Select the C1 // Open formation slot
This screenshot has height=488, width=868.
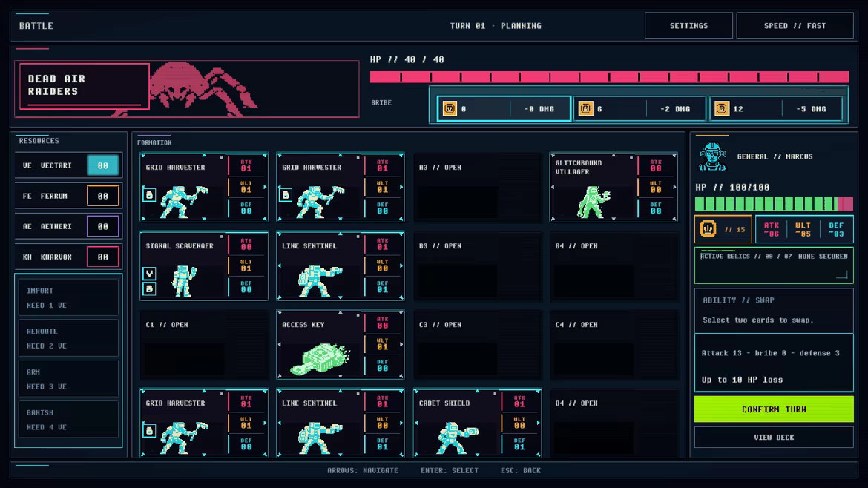204,345
